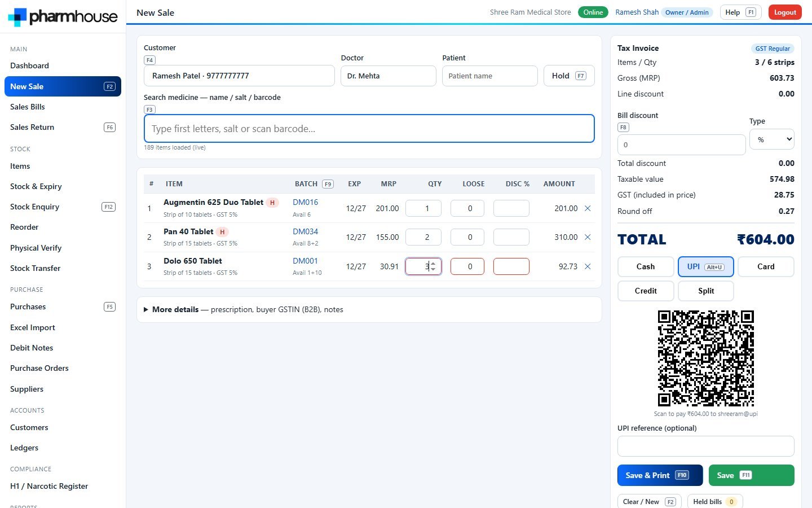
Task: Open Dashboard in the sidebar
Action: 63,65
